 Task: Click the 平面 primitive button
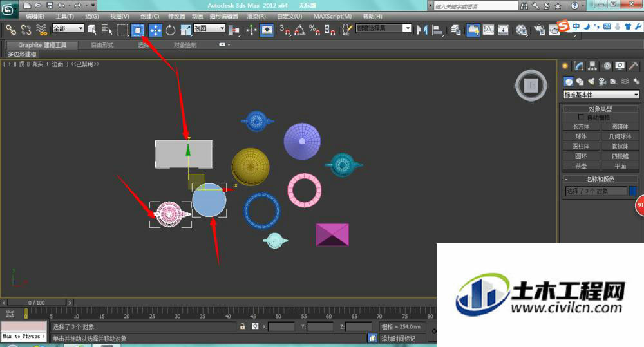click(x=620, y=166)
